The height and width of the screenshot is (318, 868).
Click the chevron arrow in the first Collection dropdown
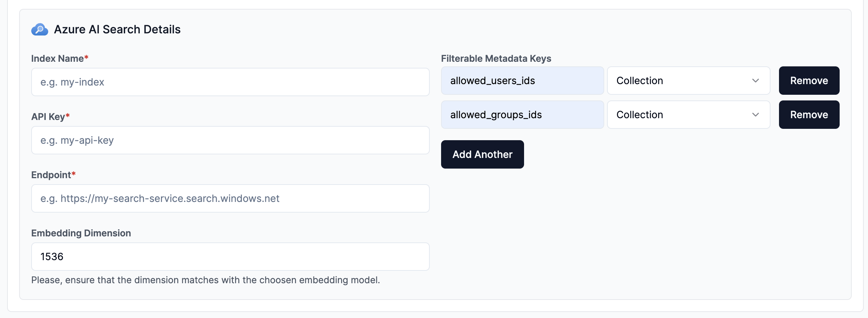pos(755,81)
